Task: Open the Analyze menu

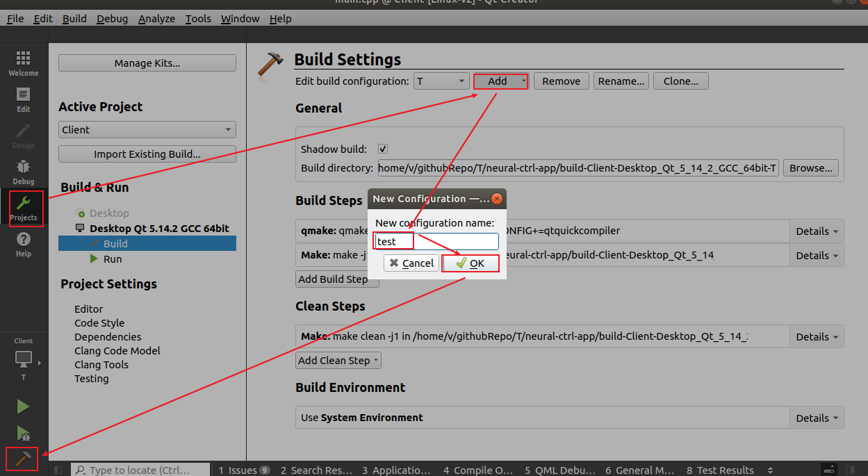Action: 156,19
